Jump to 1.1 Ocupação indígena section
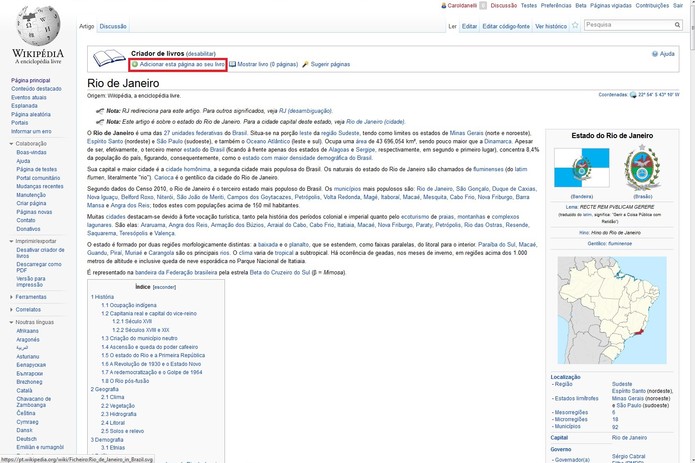Viewport: 695px width, 463px height. [129, 305]
